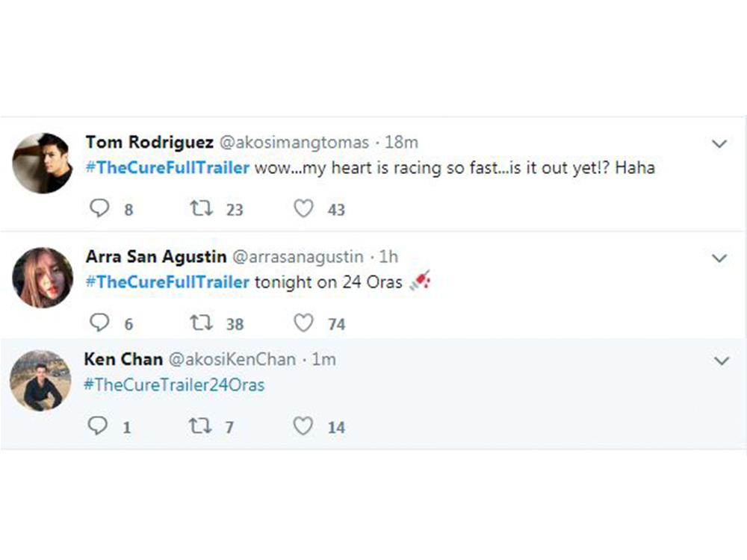747x560 pixels.
Task: Expand the menu arrow on Arra's tweet
Action: [719, 258]
